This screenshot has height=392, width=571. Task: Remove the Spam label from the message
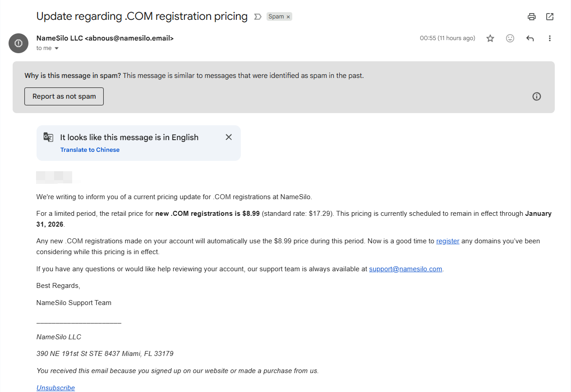pos(288,17)
